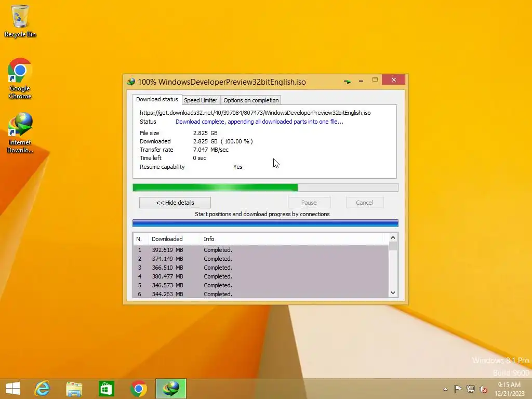The image size is (532, 399).
Task: Open File Explorer from the taskbar
Action: [74, 389]
